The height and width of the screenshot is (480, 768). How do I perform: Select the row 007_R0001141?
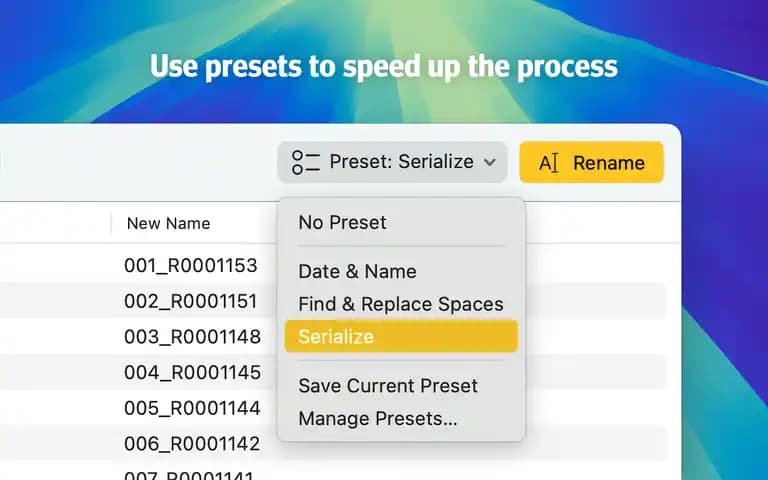(189, 476)
